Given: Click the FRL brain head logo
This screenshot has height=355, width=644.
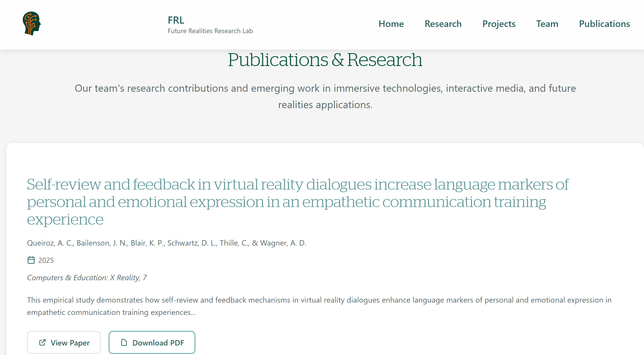Looking at the screenshot, I should [32, 23].
